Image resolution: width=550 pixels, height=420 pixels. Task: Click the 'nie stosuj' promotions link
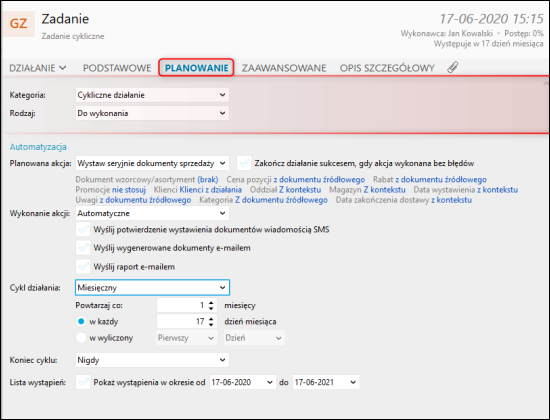[129, 190]
